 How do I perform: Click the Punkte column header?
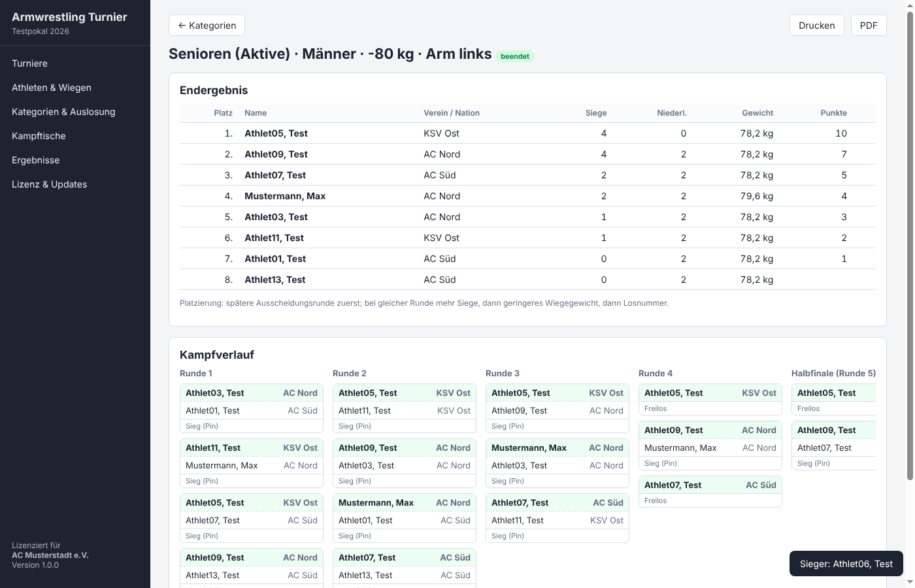[834, 113]
